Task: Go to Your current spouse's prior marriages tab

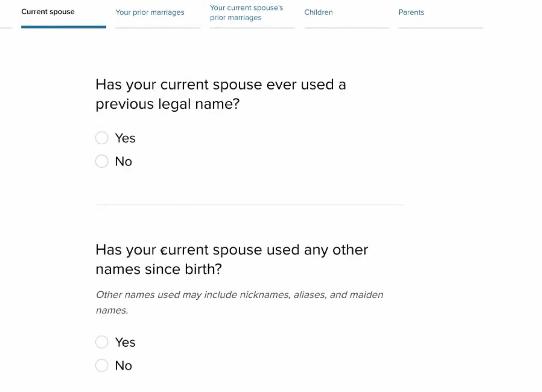Action: (x=246, y=13)
